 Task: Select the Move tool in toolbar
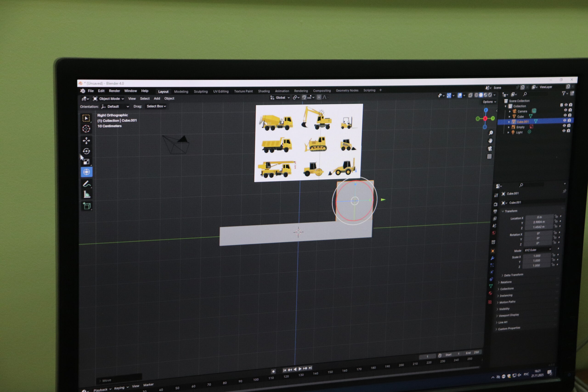tap(86, 141)
